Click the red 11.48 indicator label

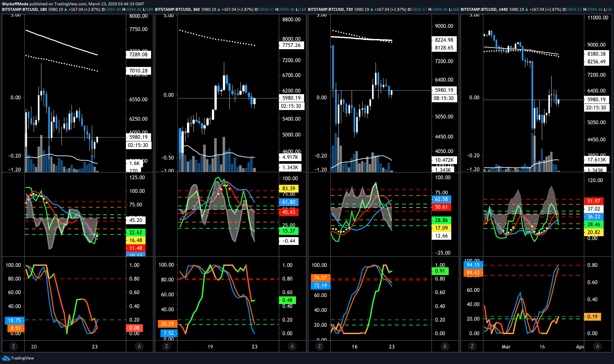coord(136,248)
